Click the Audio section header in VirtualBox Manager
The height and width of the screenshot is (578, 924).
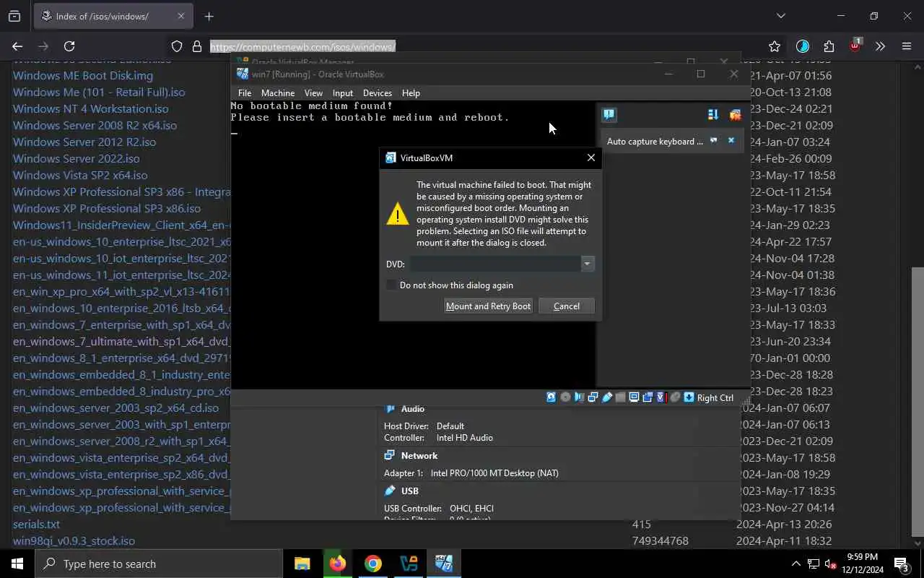point(412,409)
